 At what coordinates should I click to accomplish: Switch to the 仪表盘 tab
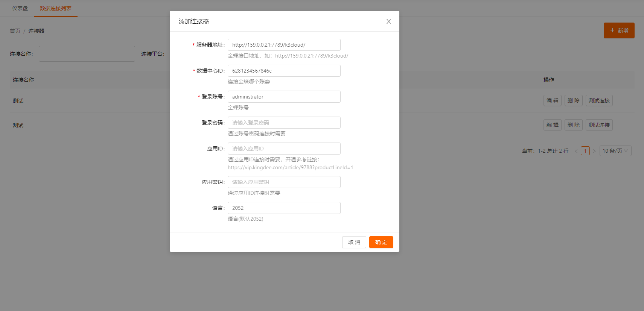point(20,8)
